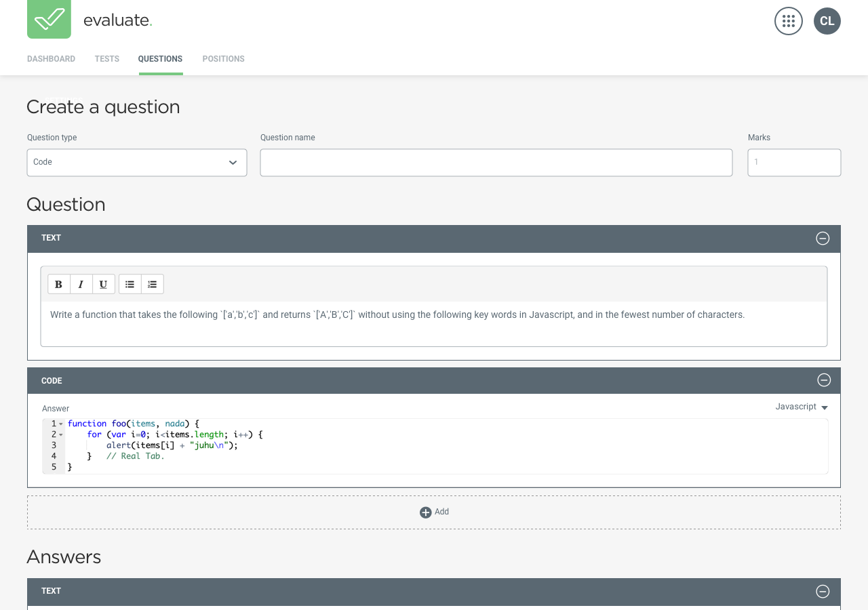This screenshot has width=868, height=610.
Task: Insert a bulleted list
Action: click(x=130, y=284)
